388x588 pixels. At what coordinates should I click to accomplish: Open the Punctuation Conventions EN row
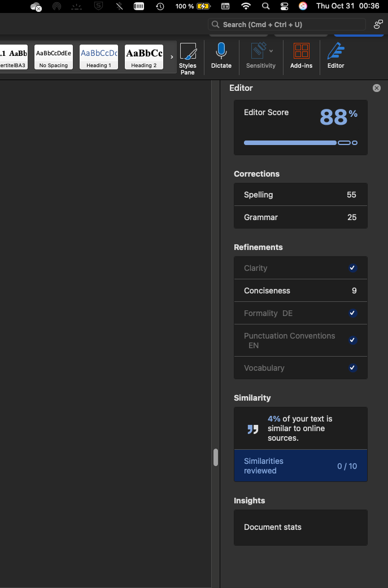[x=300, y=340]
